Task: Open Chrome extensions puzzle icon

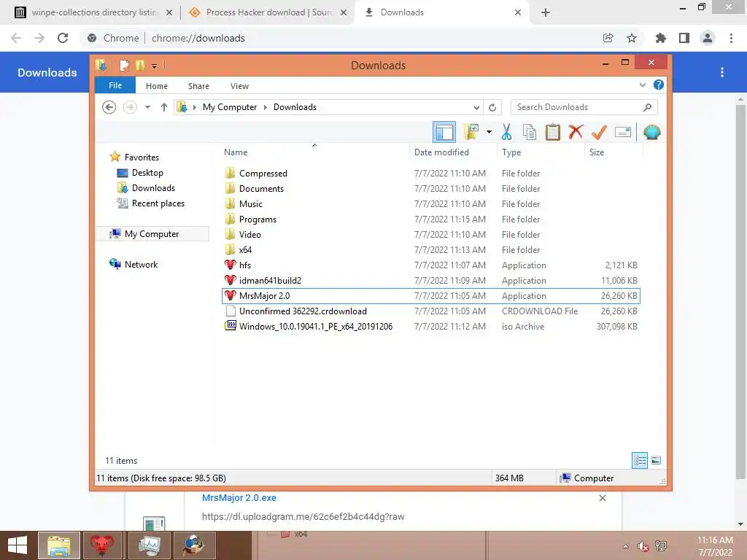Action: point(660,38)
